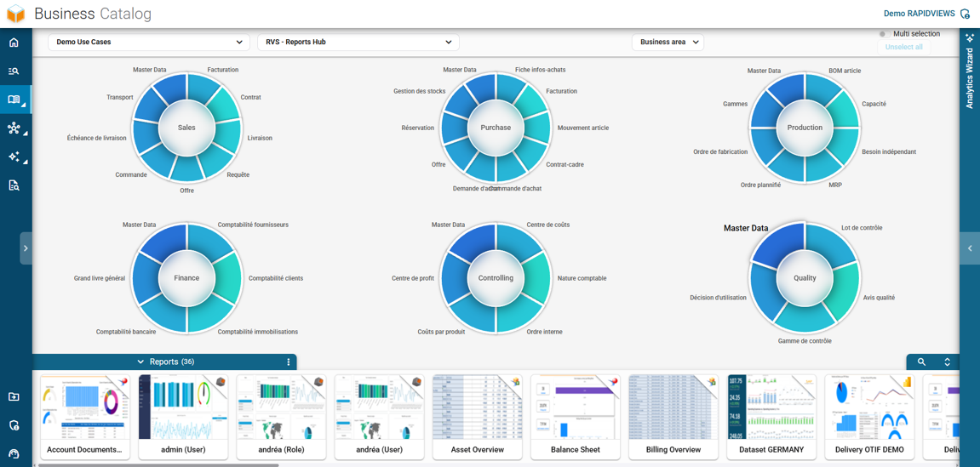Enable the Multi selection toggle
Image resolution: width=980 pixels, height=467 pixels.
coord(885,34)
